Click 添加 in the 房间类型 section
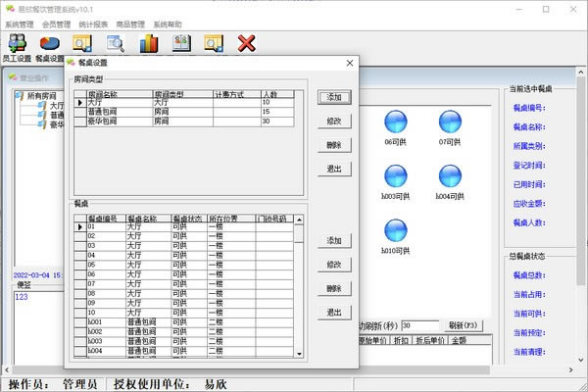Image resolution: width=588 pixels, height=392 pixels. [334, 98]
